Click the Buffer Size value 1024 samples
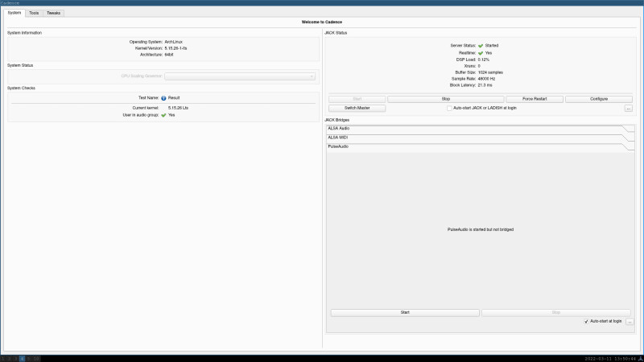Image resolution: width=644 pixels, height=362 pixels. (490, 72)
